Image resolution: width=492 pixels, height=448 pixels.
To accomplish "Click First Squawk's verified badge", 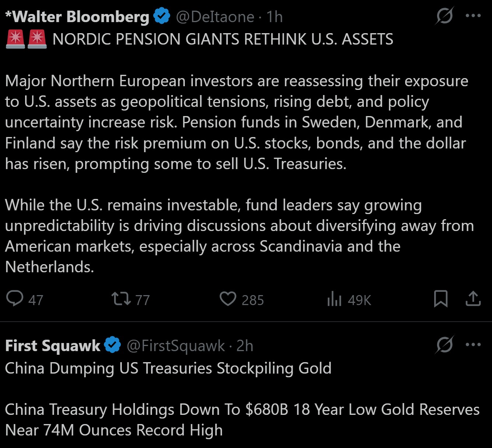I will [113, 346].
